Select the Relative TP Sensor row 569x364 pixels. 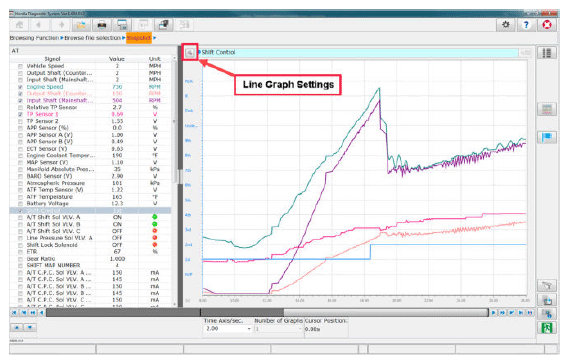[x=90, y=107]
